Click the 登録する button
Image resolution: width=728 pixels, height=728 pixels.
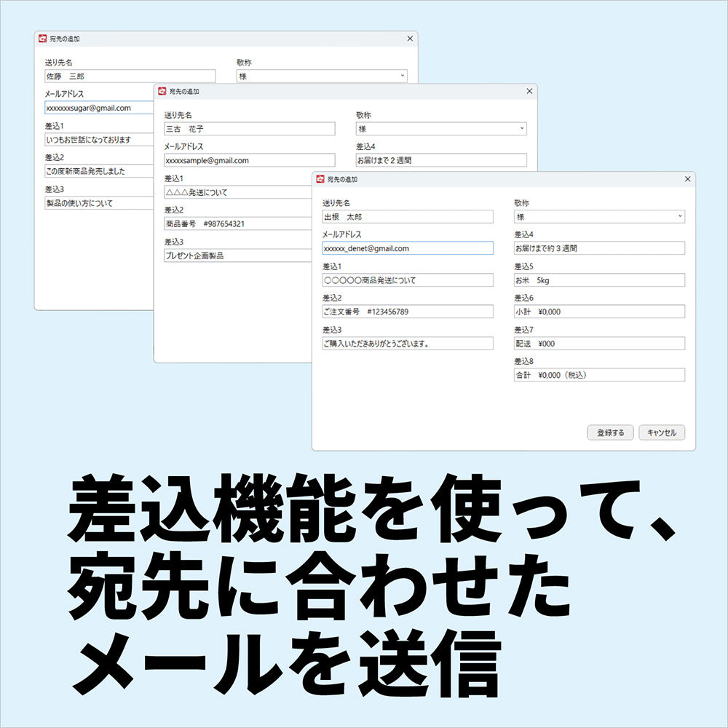click(611, 432)
